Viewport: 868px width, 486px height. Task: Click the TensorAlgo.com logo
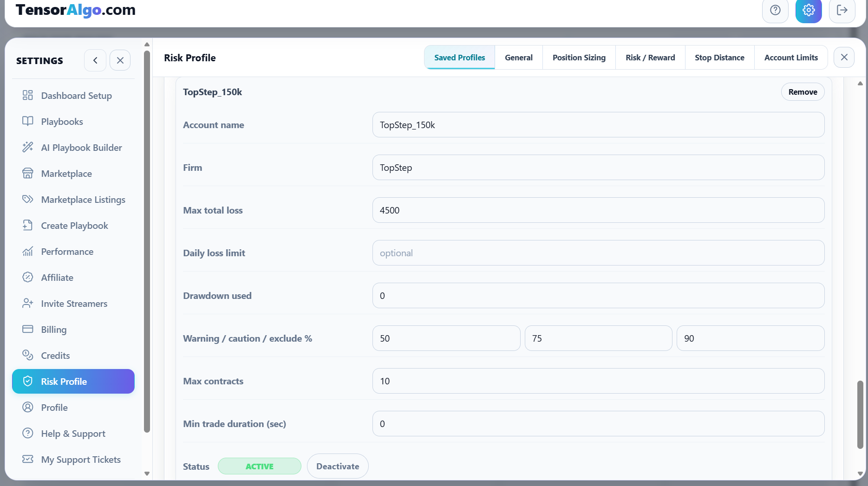point(76,9)
